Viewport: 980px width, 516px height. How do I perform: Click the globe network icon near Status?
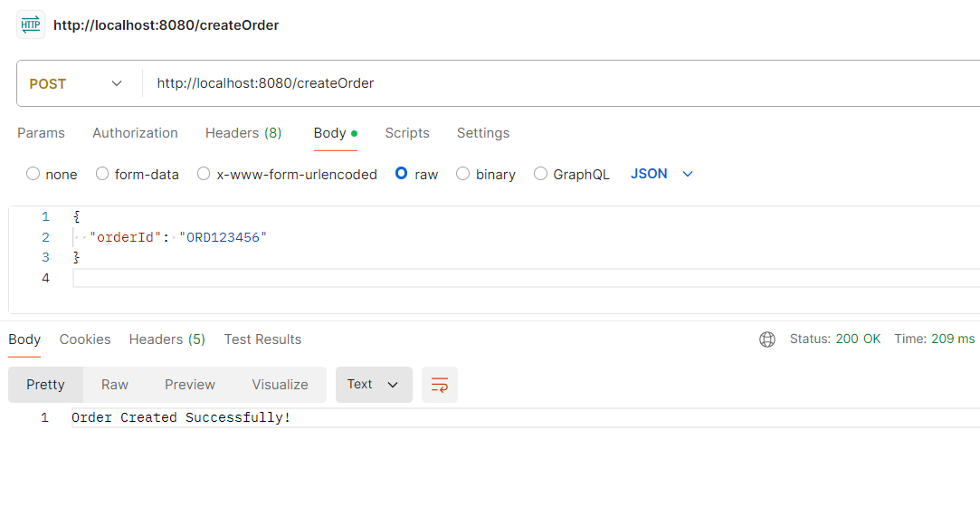(x=767, y=339)
